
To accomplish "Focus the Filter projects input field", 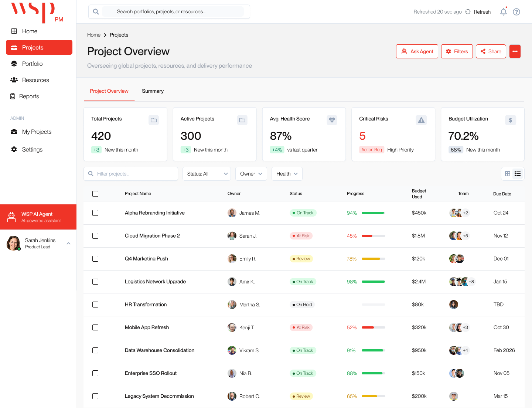I will (x=135, y=174).
